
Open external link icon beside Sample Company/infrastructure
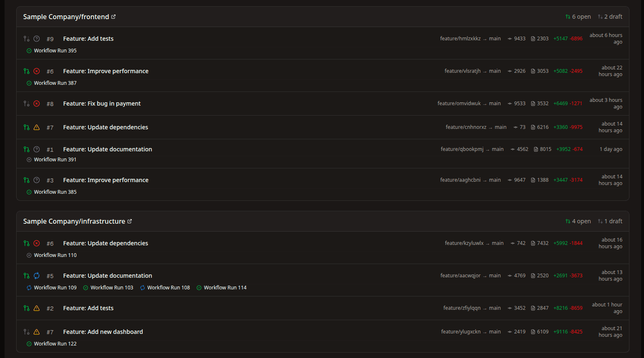[130, 221]
